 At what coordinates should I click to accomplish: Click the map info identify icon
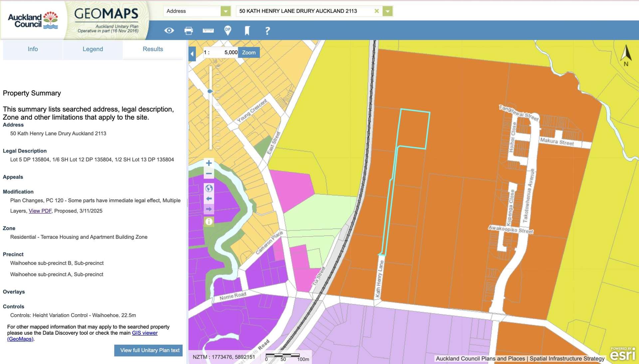pos(209,221)
